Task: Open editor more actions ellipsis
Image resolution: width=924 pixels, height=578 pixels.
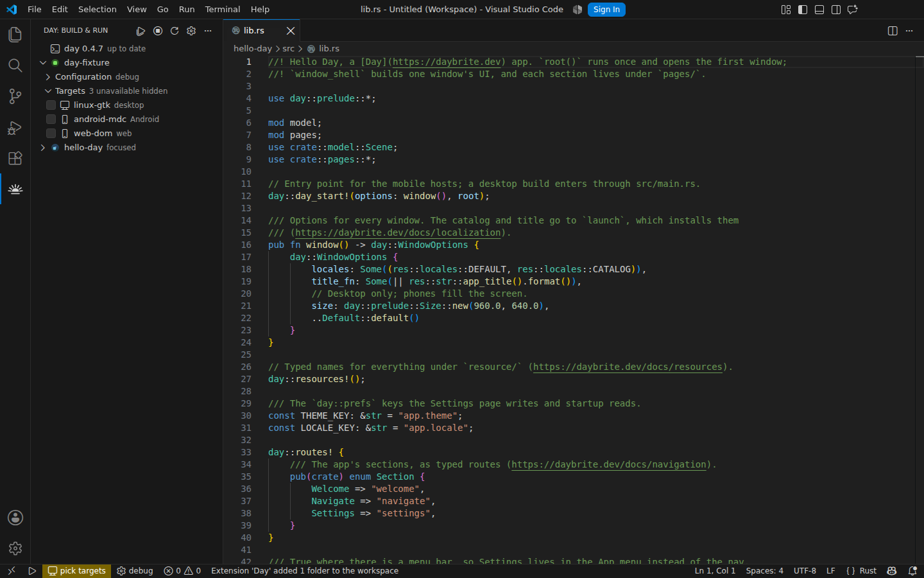Action: 909,31
